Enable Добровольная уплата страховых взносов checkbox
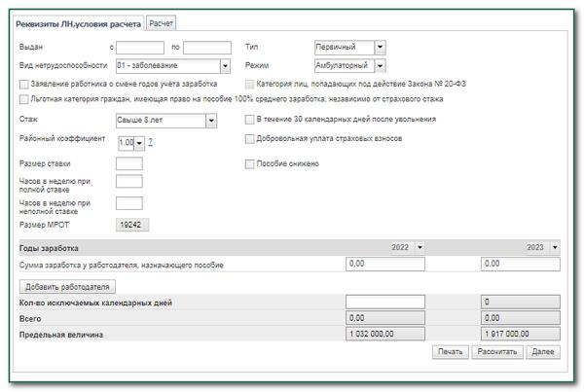 pos(250,139)
